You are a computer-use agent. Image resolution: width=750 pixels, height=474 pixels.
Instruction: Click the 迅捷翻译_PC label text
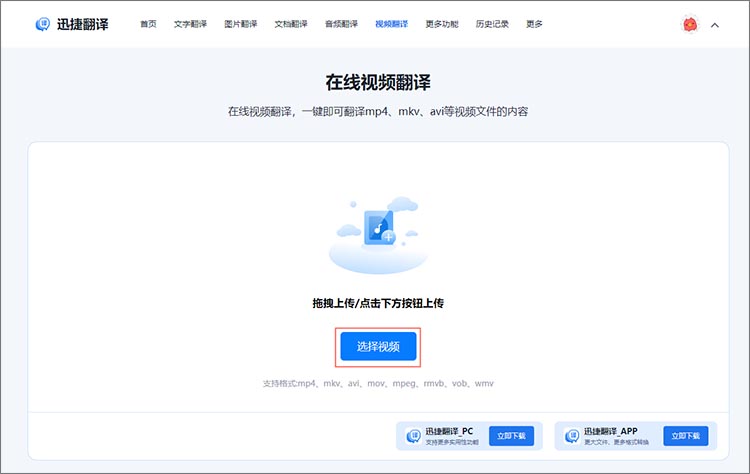pos(449,431)
